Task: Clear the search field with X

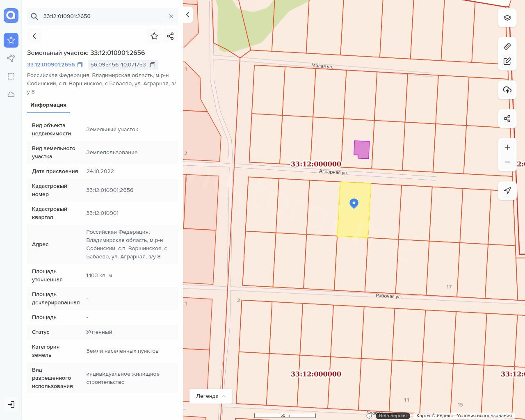Action: 171,16
